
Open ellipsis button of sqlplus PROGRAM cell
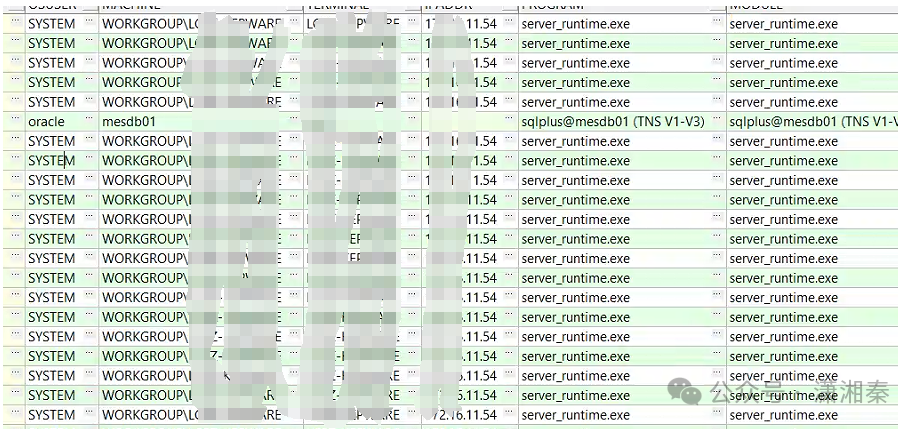[x=718, y=121]
